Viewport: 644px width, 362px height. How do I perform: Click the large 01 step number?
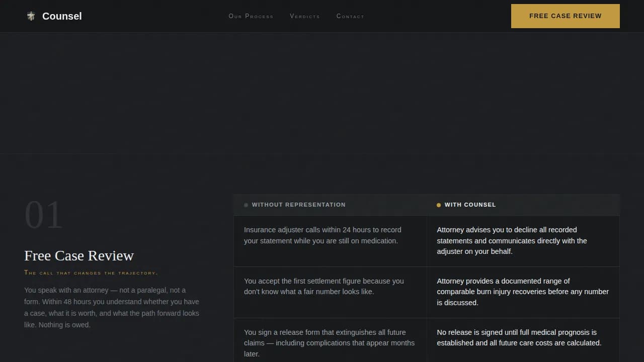tap(44, 214)
